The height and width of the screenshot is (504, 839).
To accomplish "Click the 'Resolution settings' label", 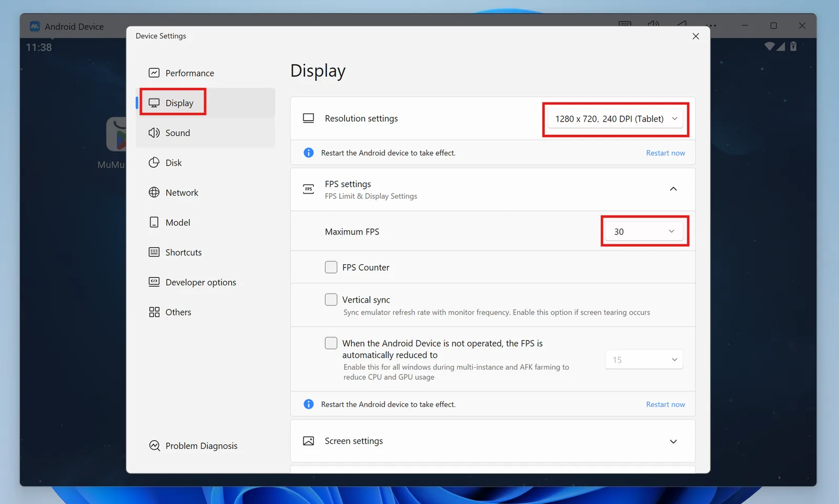I will (361, 119).
